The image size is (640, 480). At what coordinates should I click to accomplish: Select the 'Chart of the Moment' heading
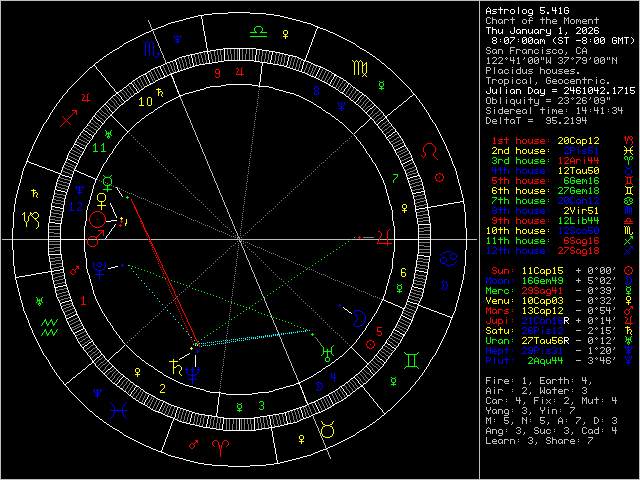(x=542, y=21)
